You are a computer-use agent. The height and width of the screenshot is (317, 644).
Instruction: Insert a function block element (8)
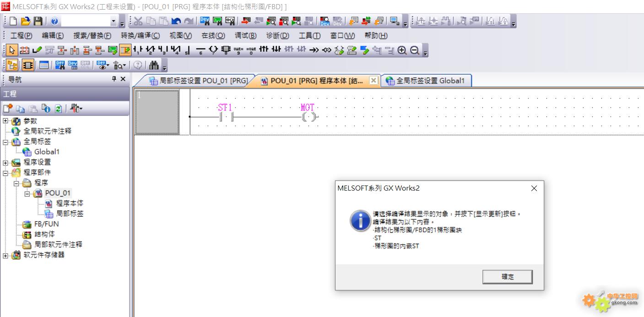pyautogui.click(x=226, y=50)
